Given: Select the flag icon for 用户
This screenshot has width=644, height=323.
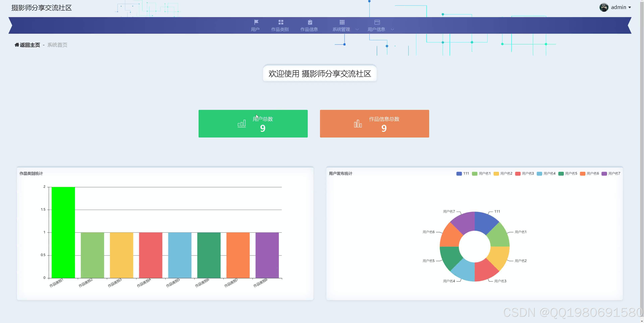Looking at the screenshot, I should pyautogui.click(x=255, y=22).
